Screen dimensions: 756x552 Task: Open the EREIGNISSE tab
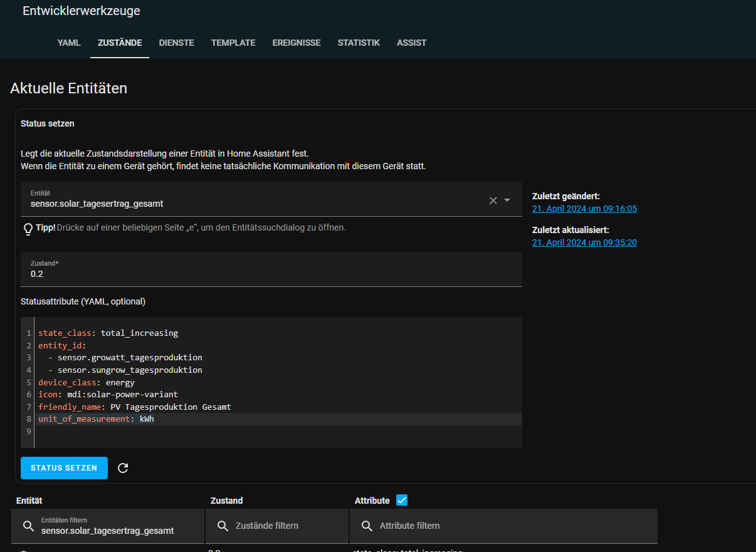[297, 43]
